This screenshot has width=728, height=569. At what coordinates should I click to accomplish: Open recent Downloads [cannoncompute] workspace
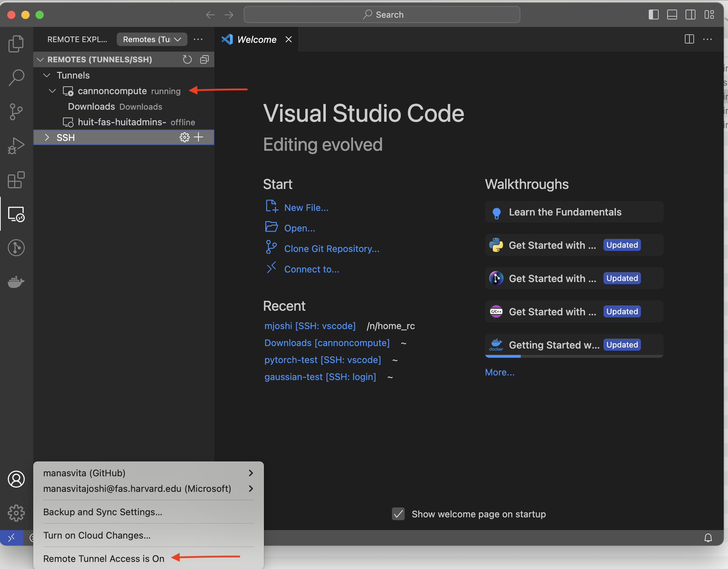(x=327, y=343)
